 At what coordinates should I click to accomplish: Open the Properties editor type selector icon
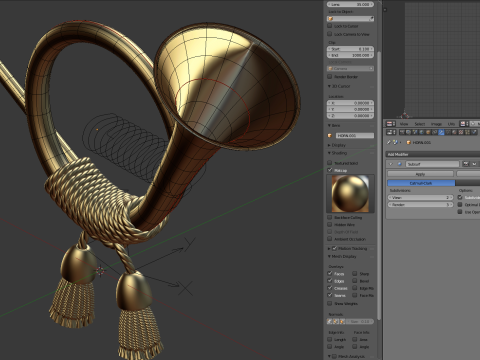tap(390, 132)
